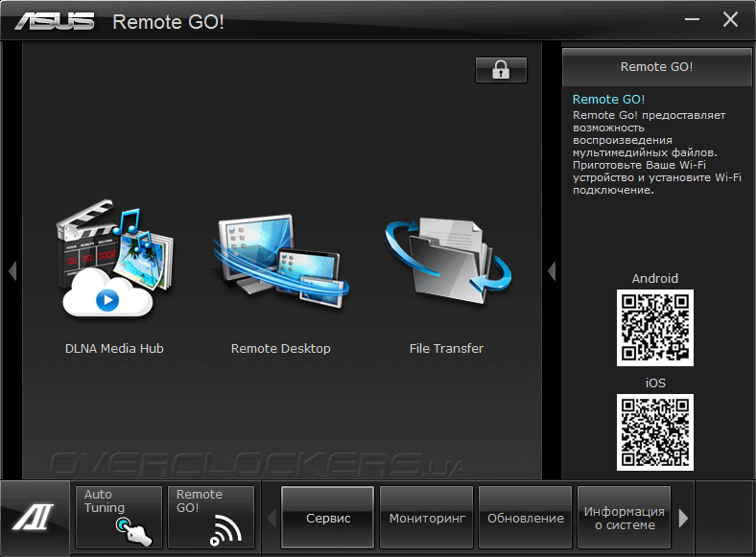Select Remote GO! shortcut in bottom bar
The image size is (756, 557).
click(211, 517)
